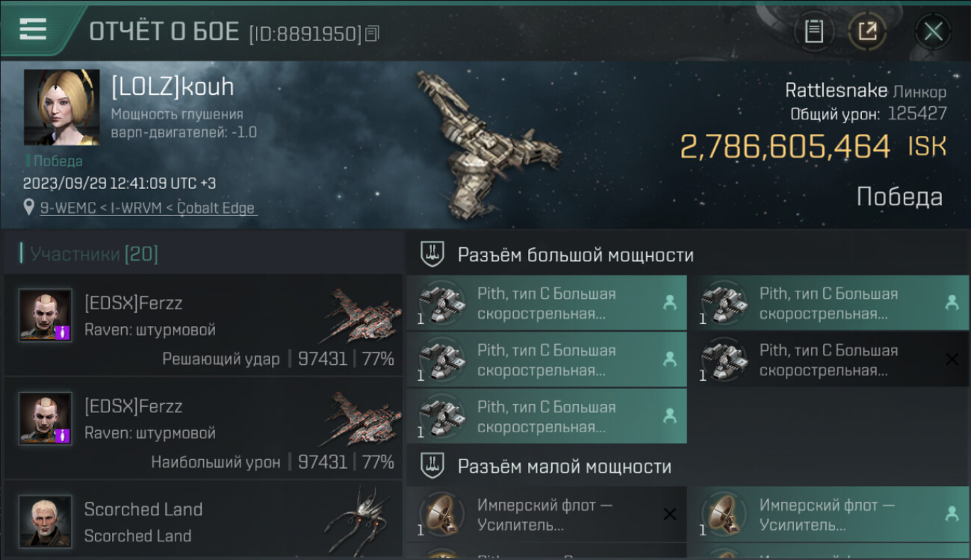Select the first Pith high-slot module

[547, 302]
